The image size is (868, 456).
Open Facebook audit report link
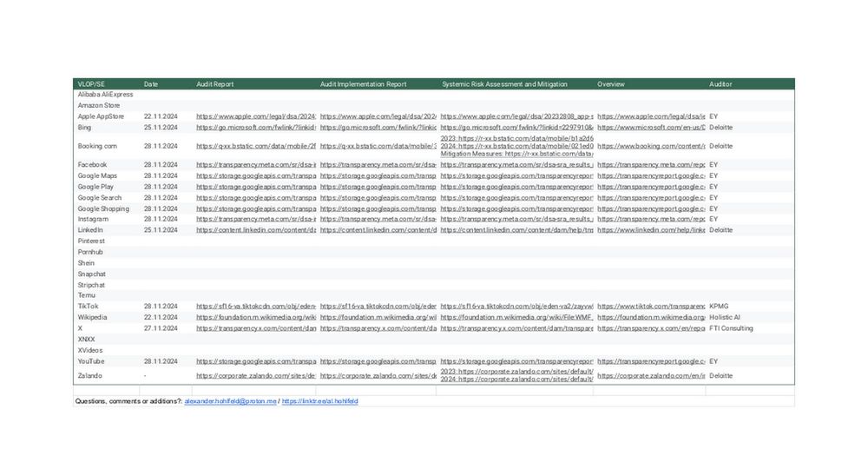point(256,164)
